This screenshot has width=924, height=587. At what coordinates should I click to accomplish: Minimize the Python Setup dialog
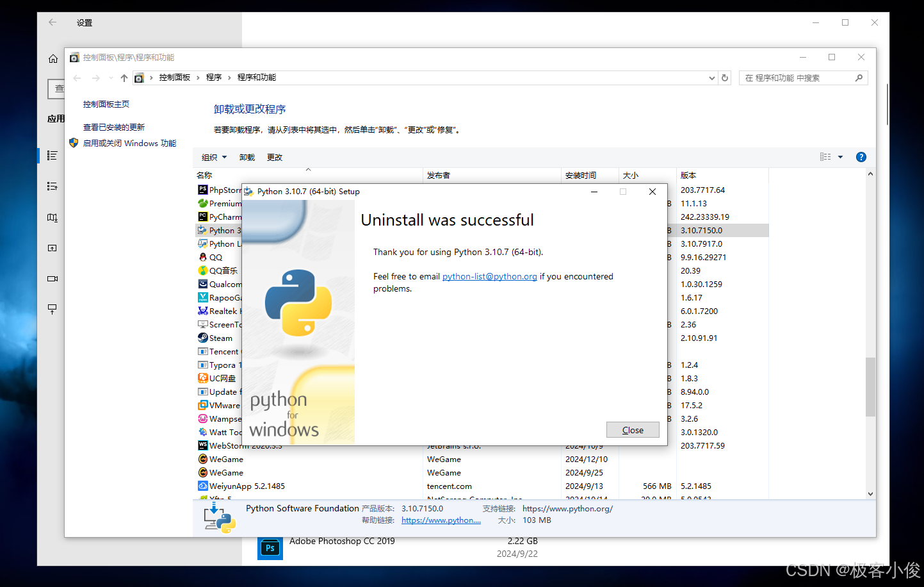tap(594, 192)
